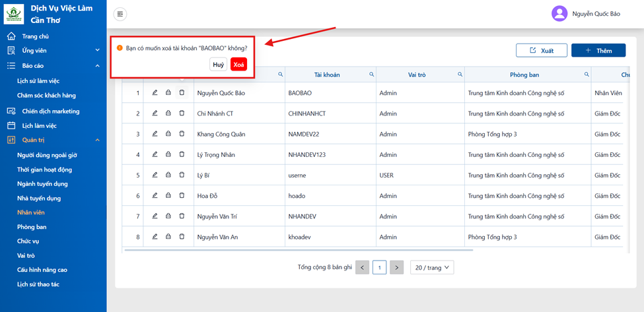Open the 20 / trang page size dropdown

point(432,268)
